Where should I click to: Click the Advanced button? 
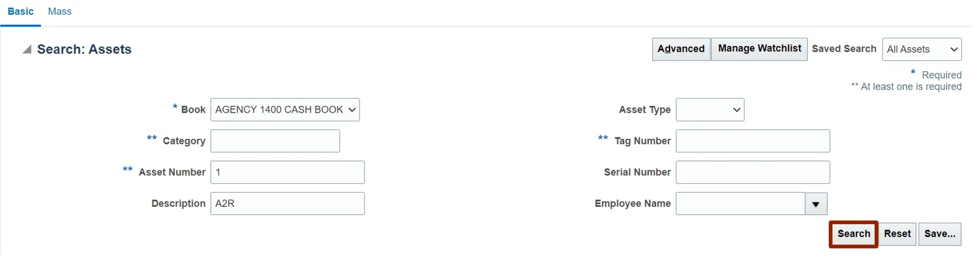(681, 49)
